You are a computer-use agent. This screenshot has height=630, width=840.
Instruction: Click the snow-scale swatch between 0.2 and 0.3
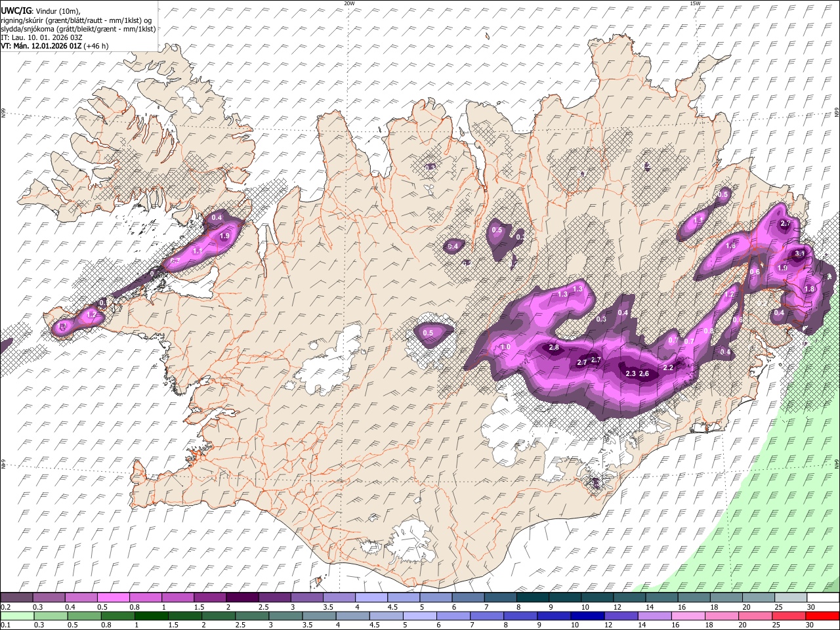click(18, 597)
